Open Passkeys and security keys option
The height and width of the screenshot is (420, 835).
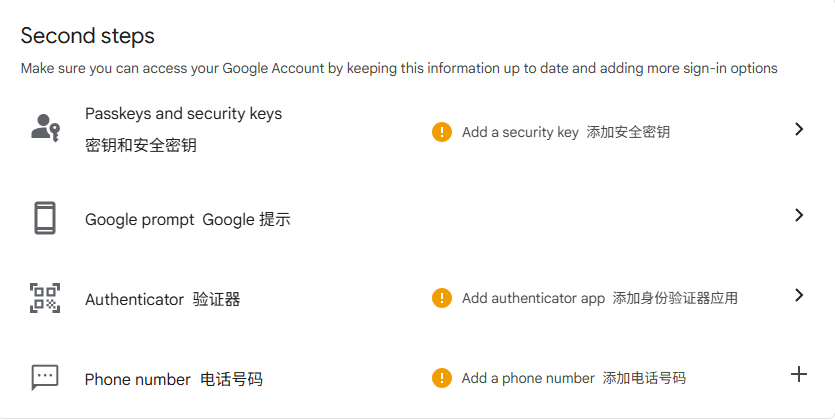coord(183,114)
